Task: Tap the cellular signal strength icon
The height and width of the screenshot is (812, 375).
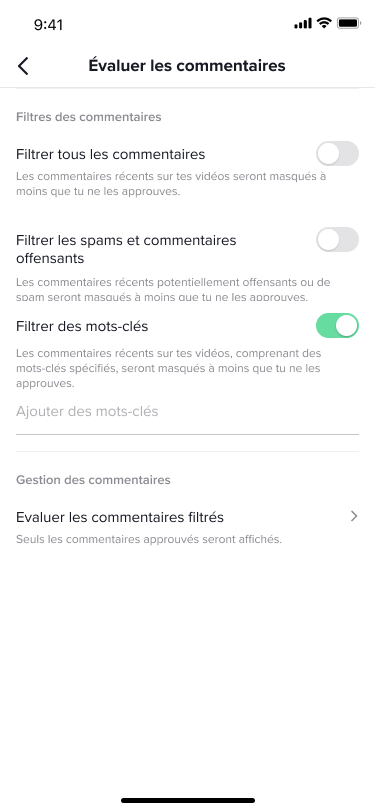Action: (x=303, y=23)
